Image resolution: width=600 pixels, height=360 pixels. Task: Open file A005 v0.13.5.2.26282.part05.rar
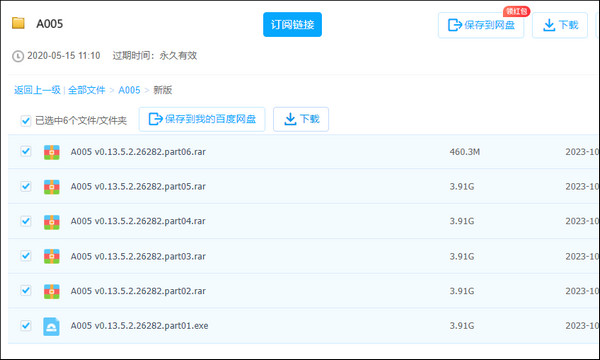tap(138, 187)
